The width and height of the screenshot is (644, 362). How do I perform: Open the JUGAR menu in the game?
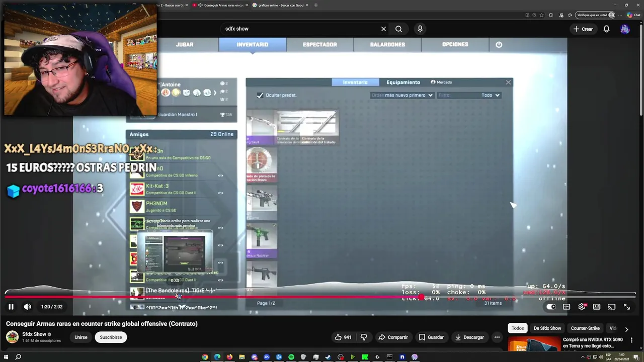185,44
